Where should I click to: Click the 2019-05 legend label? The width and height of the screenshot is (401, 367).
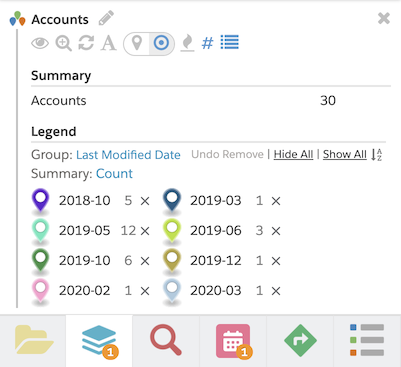coord(85,231)
